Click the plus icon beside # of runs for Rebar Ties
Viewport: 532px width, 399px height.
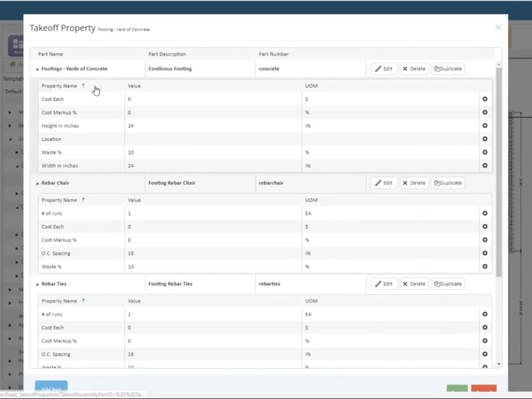tap(485, 314)
